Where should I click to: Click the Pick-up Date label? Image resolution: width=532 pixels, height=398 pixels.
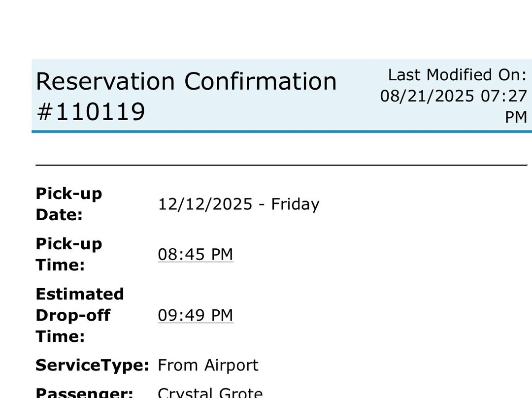(68, 204)
